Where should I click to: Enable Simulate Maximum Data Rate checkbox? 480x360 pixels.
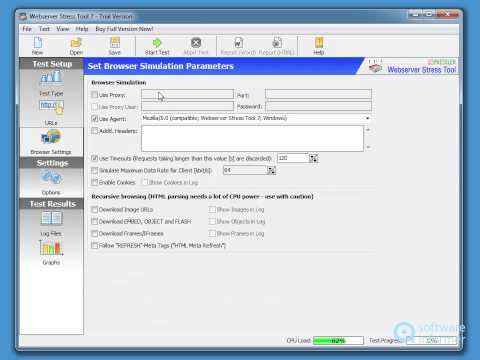[x=95, y=170]
